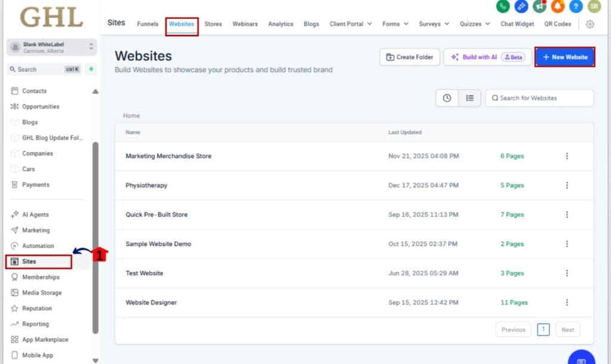Click the Create Folder button
Screen dimensions: 611x364
pos(409,57)
